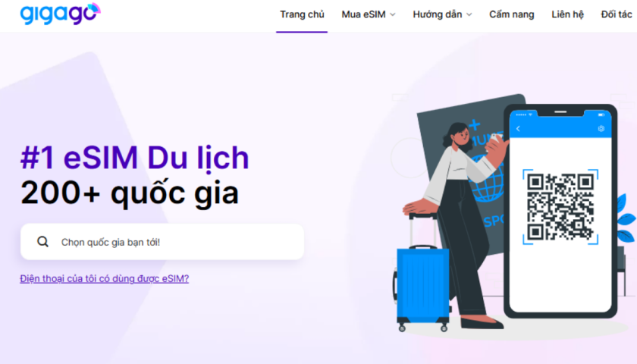Viewport: 637px width, 364px height.
Task: Click the search magnifier icon
Action: pos(42,242)
